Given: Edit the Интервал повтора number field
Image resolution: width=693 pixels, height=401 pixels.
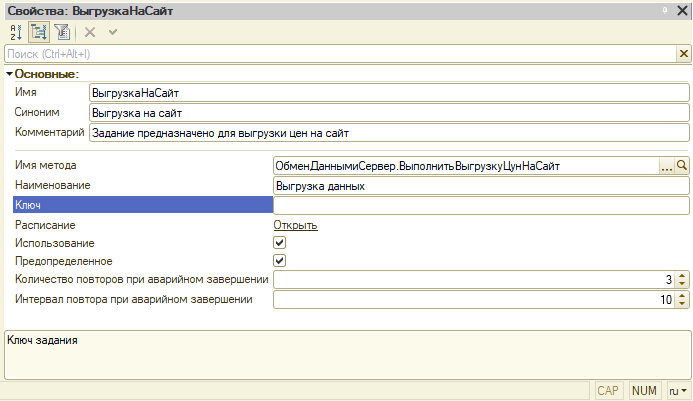Looking at the screenshot, I should pyautogui.click(x=475, y=299).
